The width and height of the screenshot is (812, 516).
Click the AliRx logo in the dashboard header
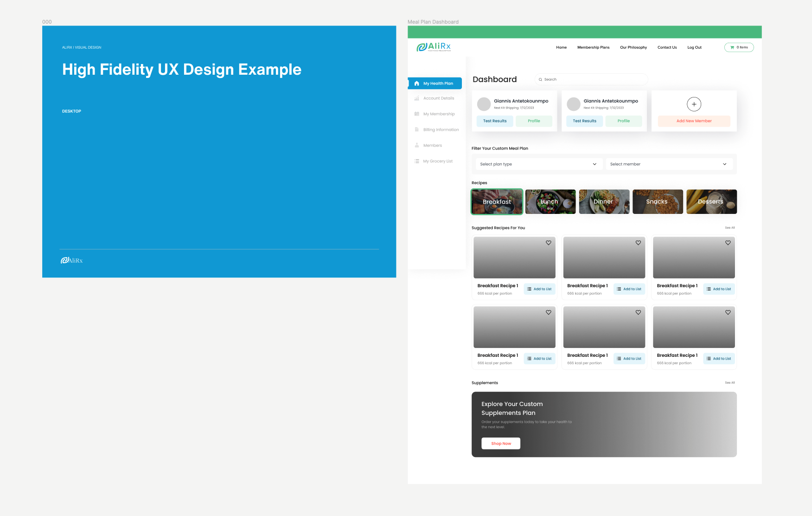coord(434,47)
